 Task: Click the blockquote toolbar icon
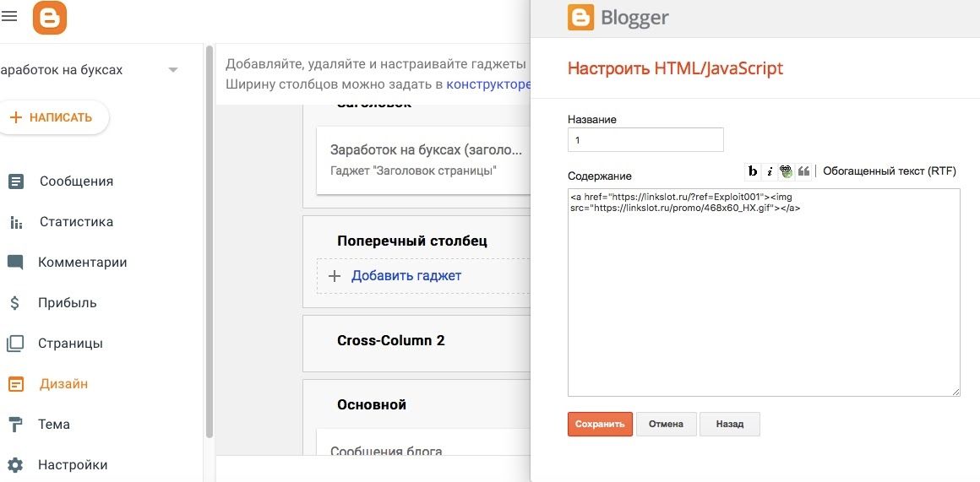point(803,171)
